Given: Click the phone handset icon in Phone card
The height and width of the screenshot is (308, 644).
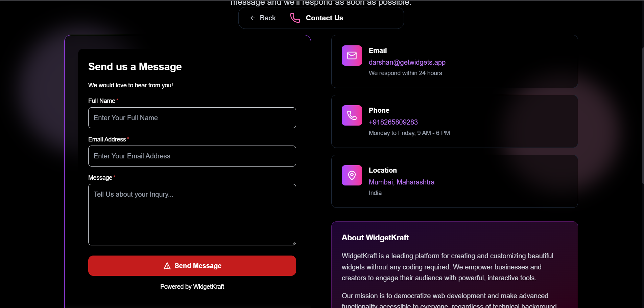Looking at the screenshot, I should (x=352, y=115).
